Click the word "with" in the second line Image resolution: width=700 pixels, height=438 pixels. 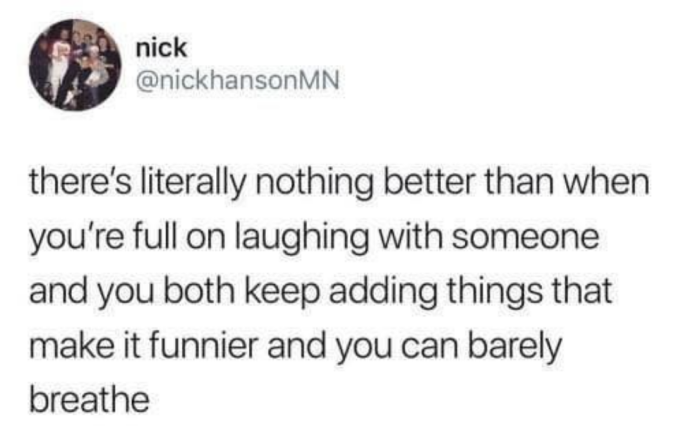[x=411, y=237]
